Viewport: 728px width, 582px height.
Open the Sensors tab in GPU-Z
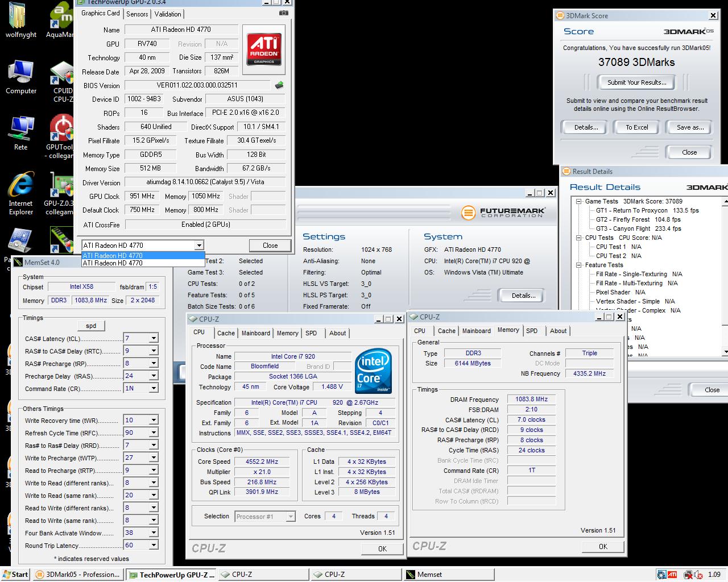click(137, 14)
